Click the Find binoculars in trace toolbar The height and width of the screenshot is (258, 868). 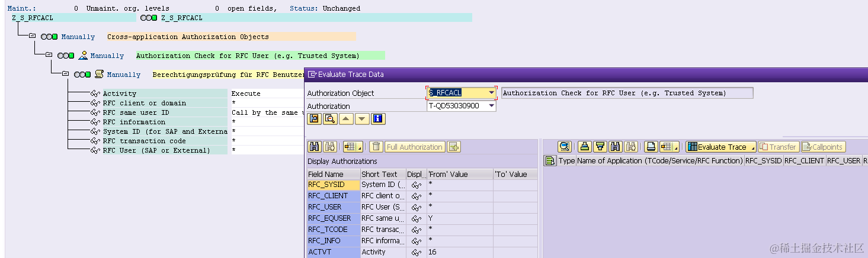coord(616,147)
